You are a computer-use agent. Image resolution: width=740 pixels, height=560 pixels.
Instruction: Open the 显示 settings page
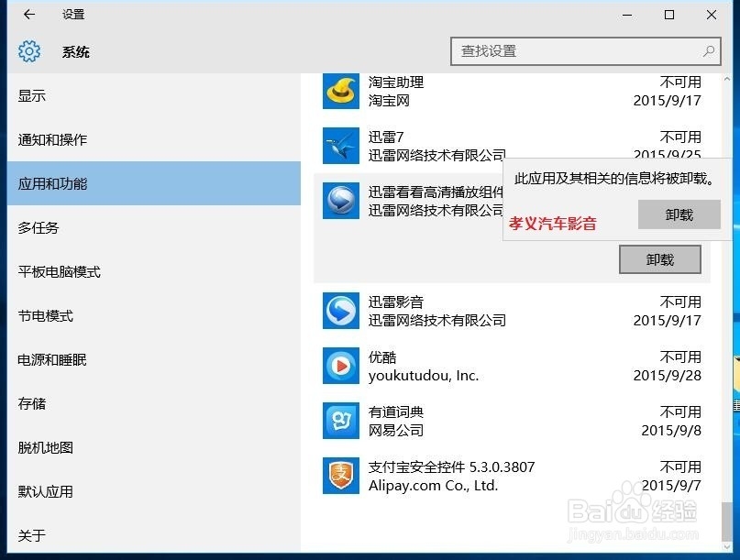coord(154,95)
